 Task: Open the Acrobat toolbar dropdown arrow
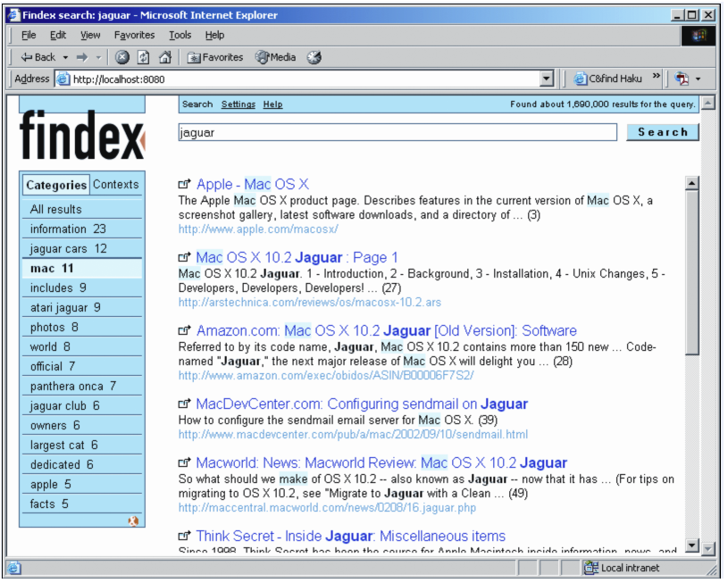tap(698, 79)
